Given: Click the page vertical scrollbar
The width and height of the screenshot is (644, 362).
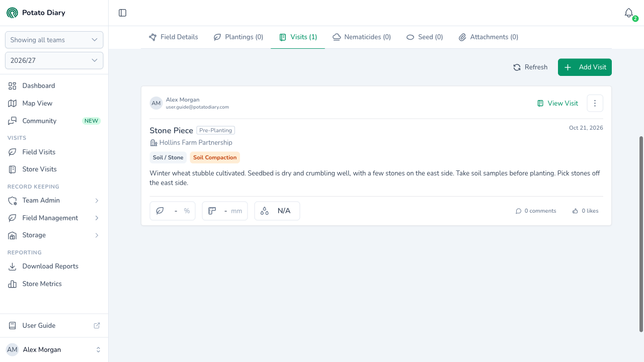Looking at the screenshot, I should tap(641, 234).
